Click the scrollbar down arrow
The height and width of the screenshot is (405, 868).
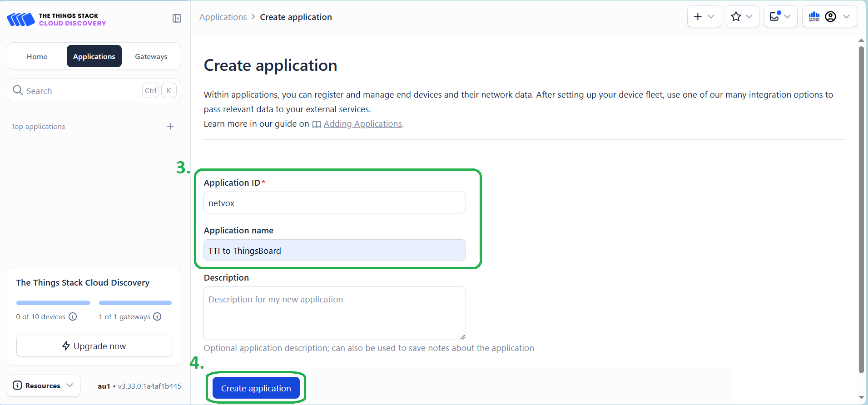tap(861, 398)
